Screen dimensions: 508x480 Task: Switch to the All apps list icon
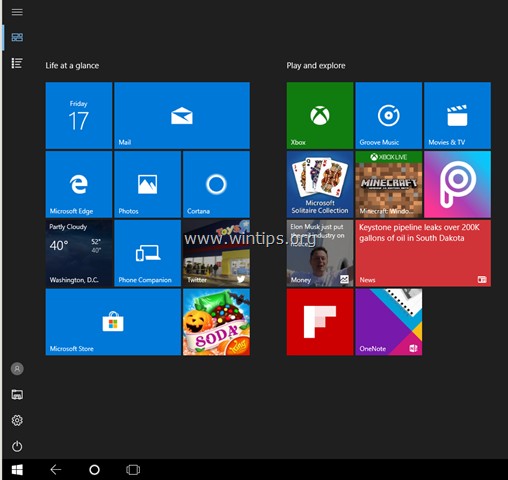(x=17, y=63)
